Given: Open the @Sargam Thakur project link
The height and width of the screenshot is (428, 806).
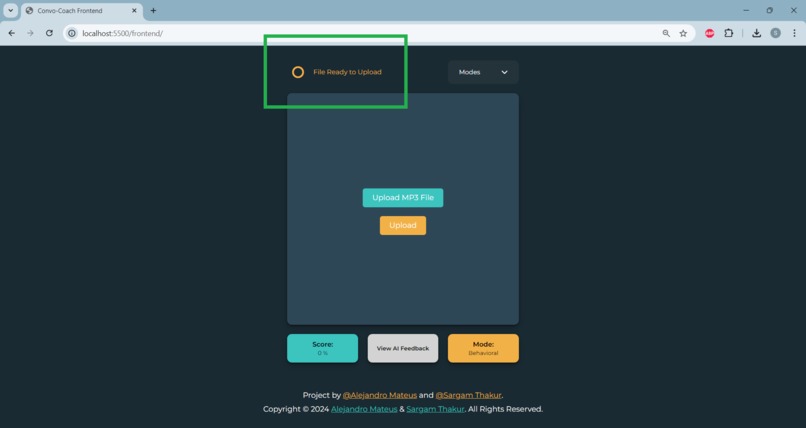Looking at the screenshot, I should (468, 395).
